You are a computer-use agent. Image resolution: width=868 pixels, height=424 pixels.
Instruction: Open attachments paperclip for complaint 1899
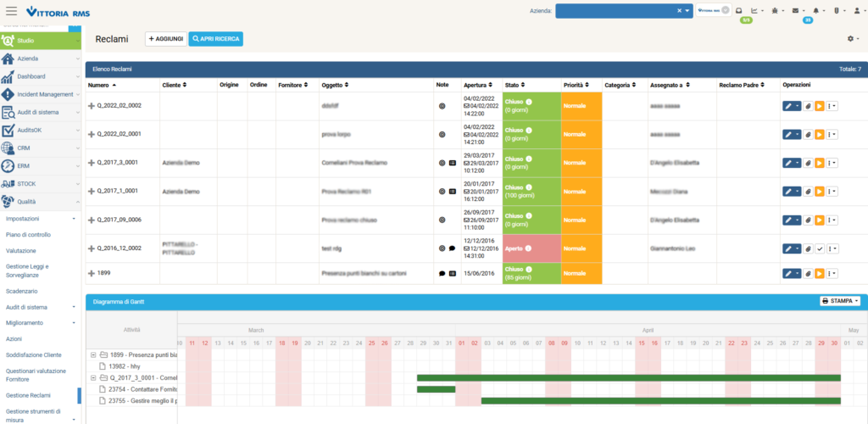coord(808,273)
